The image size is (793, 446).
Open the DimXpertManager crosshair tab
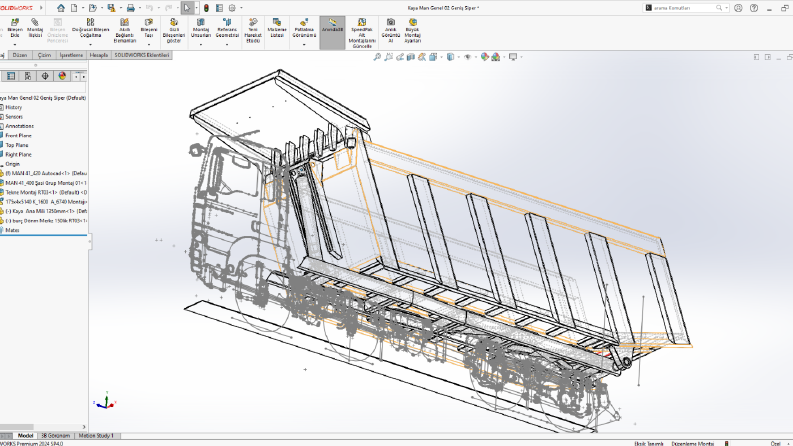(45, 76)
